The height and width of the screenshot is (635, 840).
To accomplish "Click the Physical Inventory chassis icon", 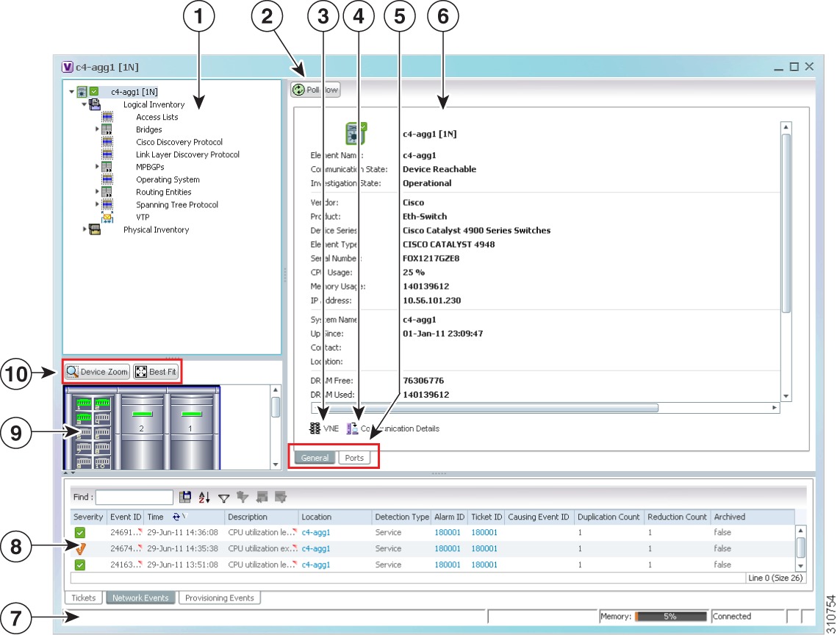I will [x=95, y=229].
